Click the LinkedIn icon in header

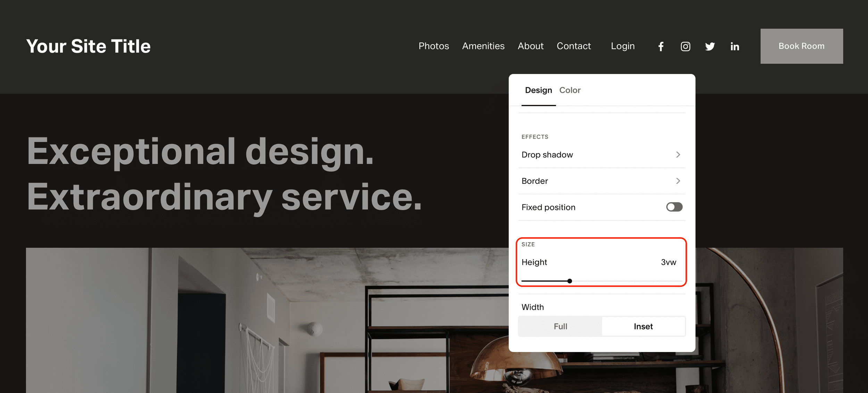tap(735, 46)
